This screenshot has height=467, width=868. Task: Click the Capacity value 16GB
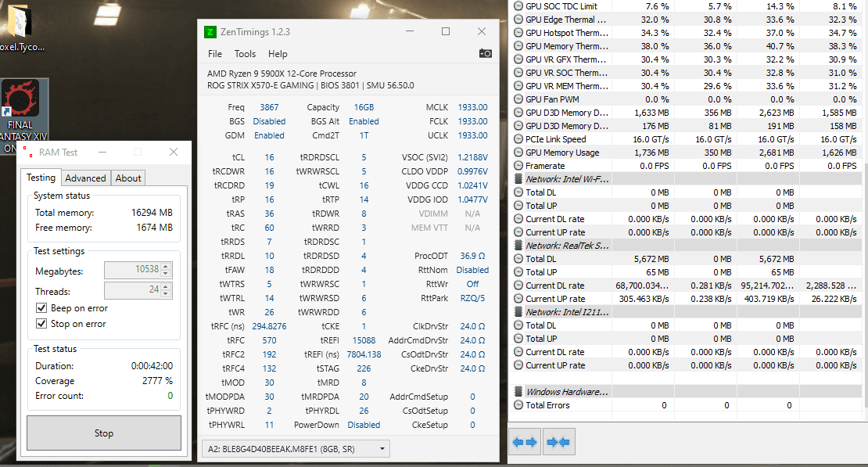pyautogui.click(x=364, y=107)
